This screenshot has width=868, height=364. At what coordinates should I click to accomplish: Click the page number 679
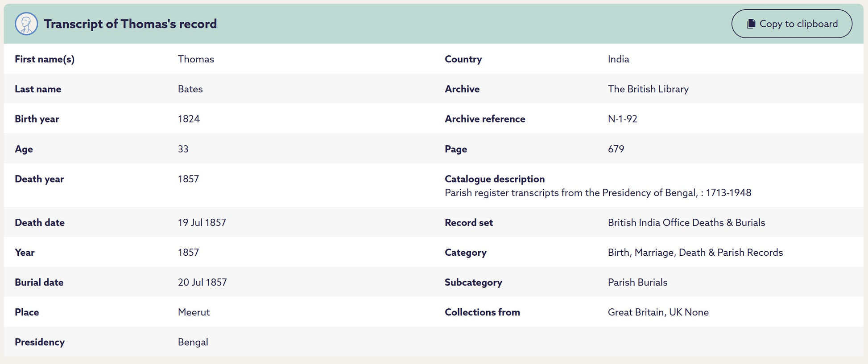click(x=616, y=149)
